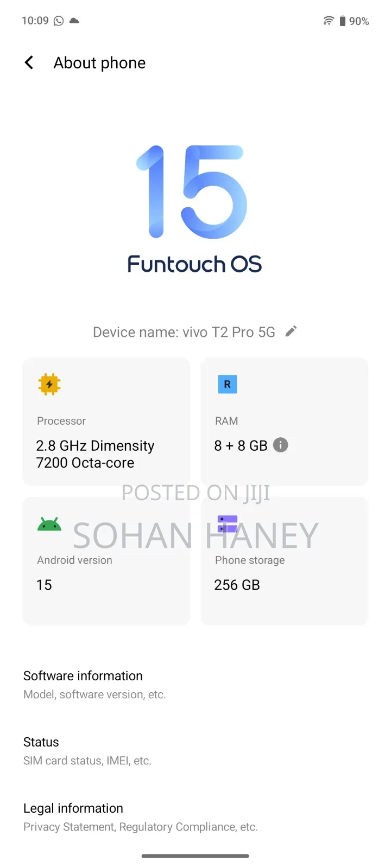Tap the purple Phone storage icon
This screenshot has width=391, height=868.
(227, 524)
